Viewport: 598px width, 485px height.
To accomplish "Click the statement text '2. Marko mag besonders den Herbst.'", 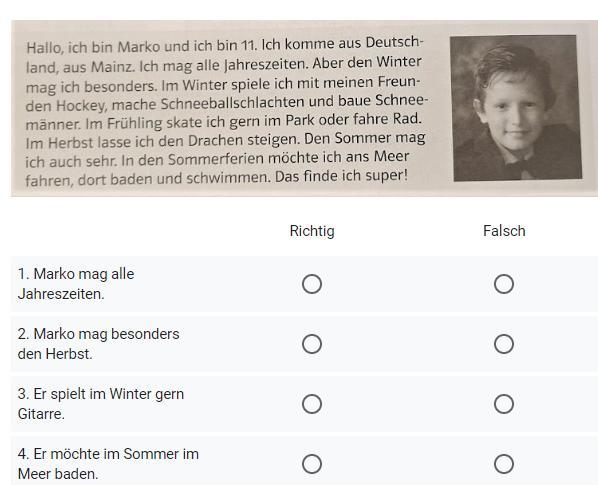I will pos(98,344).
